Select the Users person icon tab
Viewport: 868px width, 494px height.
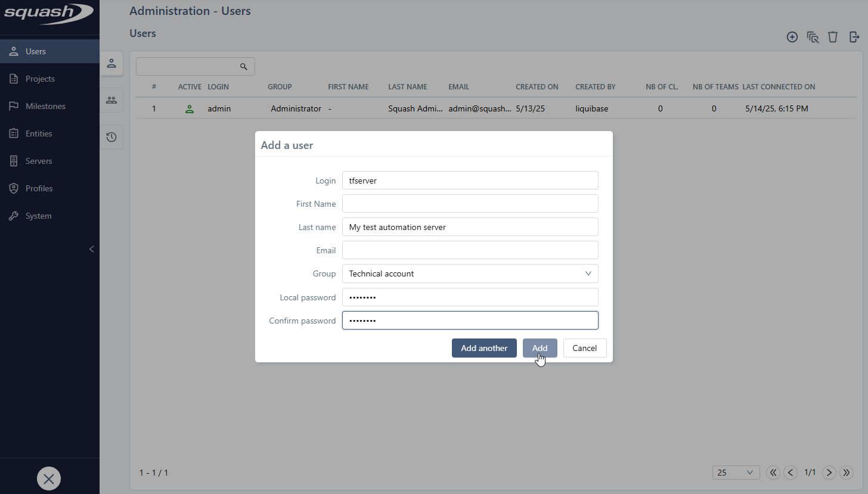(111, 63)
